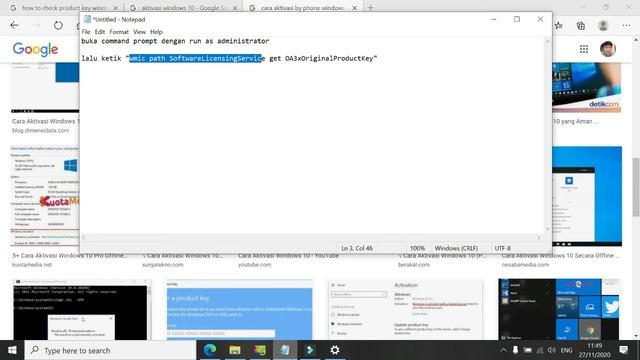Click 'Ln 3, Col 46' status text
The image size is (640, 360).
[x=357, y=248]
